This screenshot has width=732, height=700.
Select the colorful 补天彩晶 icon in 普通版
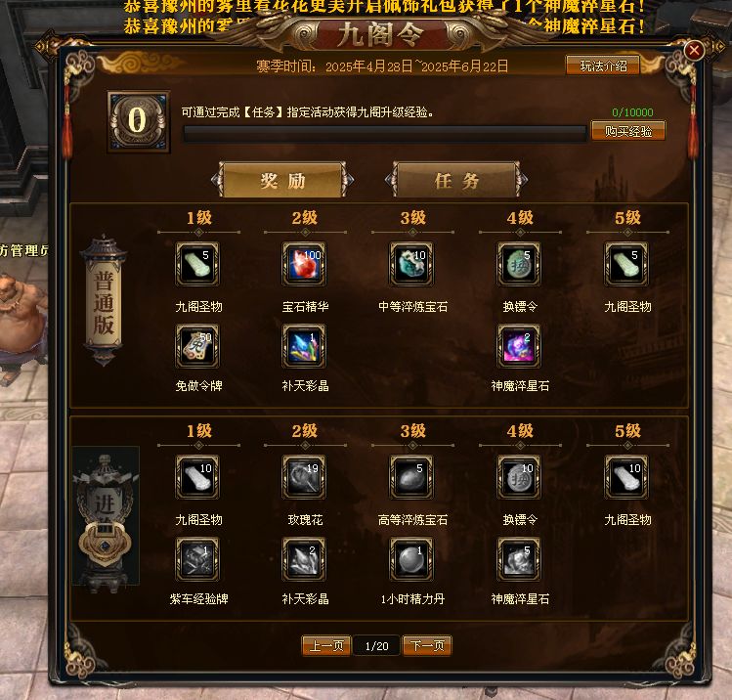coord(304,346)
